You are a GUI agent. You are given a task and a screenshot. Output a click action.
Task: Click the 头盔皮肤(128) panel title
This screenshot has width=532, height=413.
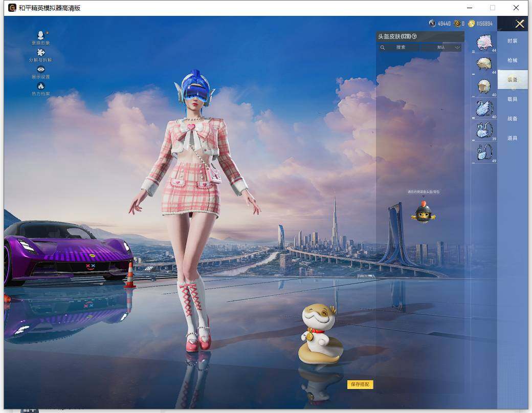coord(394,36)
